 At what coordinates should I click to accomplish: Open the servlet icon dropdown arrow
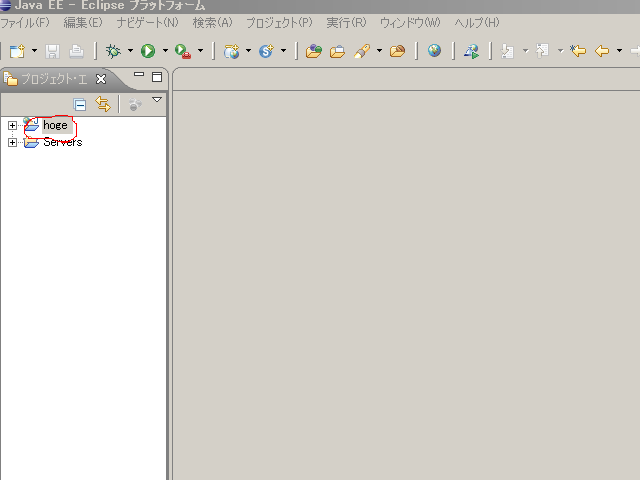pos(283,51)
